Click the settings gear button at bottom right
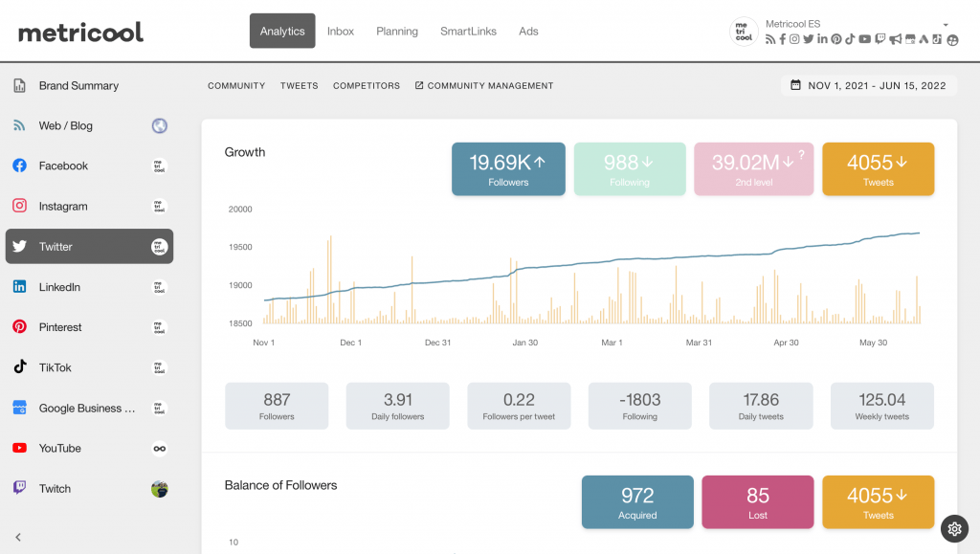Image resolution: width=980 pixels, height=554 pixels. (954, 528)
